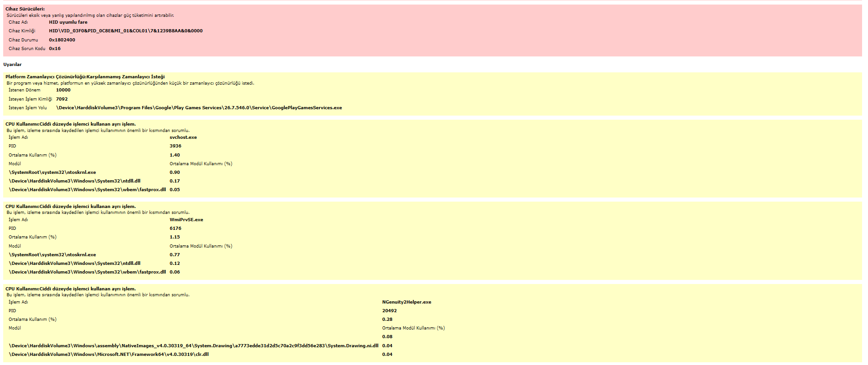This screenshot has width=868, height=365.
Task: Click the System.Drawing.ni.dll module path
Action: pos(194,346)
